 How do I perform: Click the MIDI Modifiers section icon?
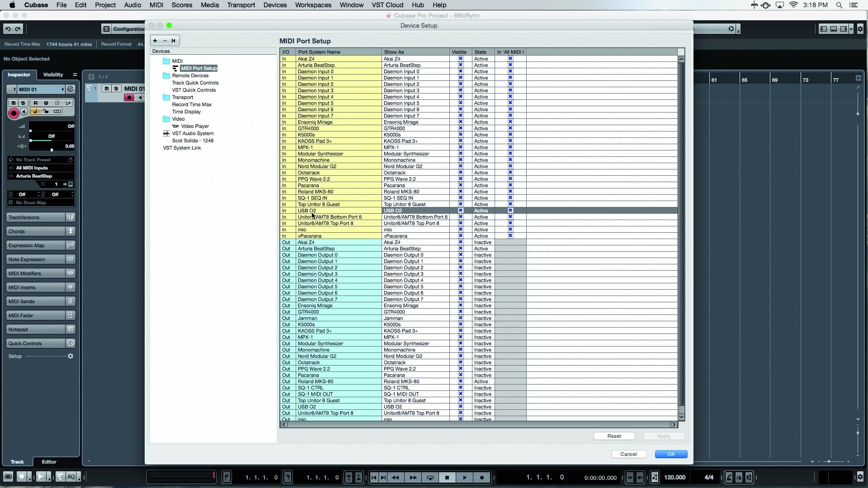(x=71, y=273)
